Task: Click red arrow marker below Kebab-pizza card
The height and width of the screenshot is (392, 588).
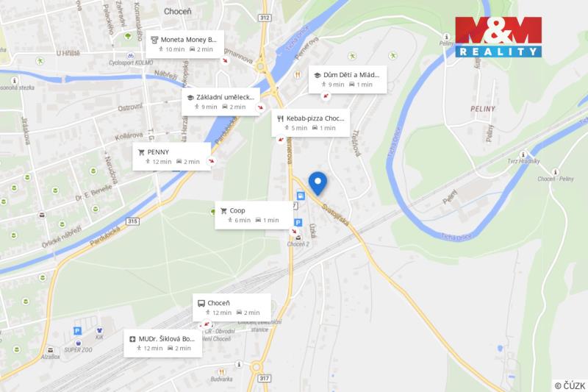Action: pos(281,140)
